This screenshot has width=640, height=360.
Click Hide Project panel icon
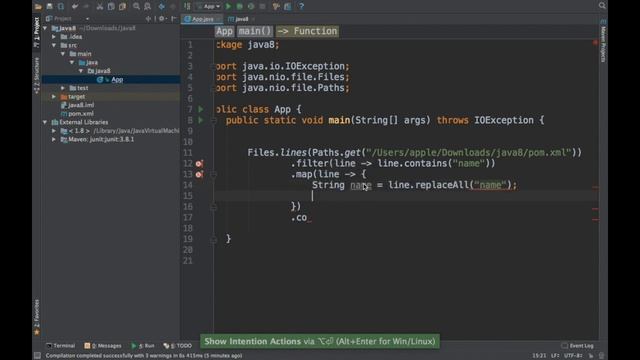(173, 19)
